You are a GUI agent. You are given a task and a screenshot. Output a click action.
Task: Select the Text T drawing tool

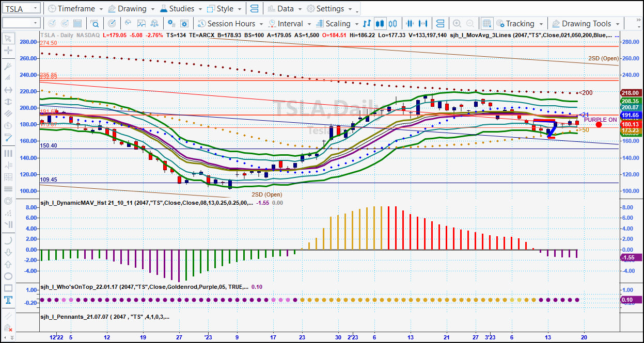click(8, 300)
